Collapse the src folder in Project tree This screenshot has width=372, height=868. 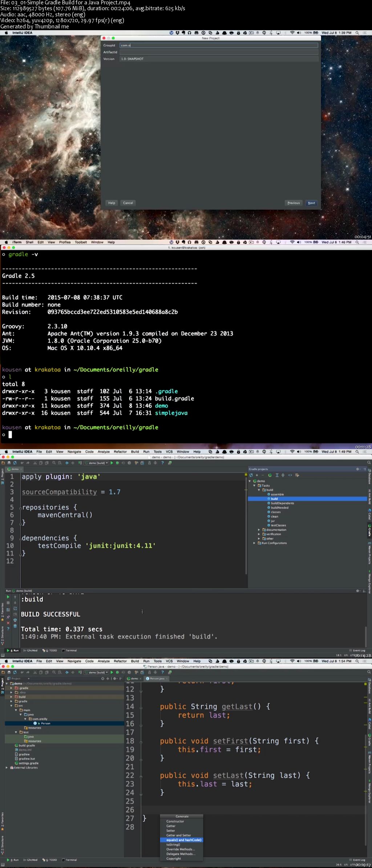(12, 705)
